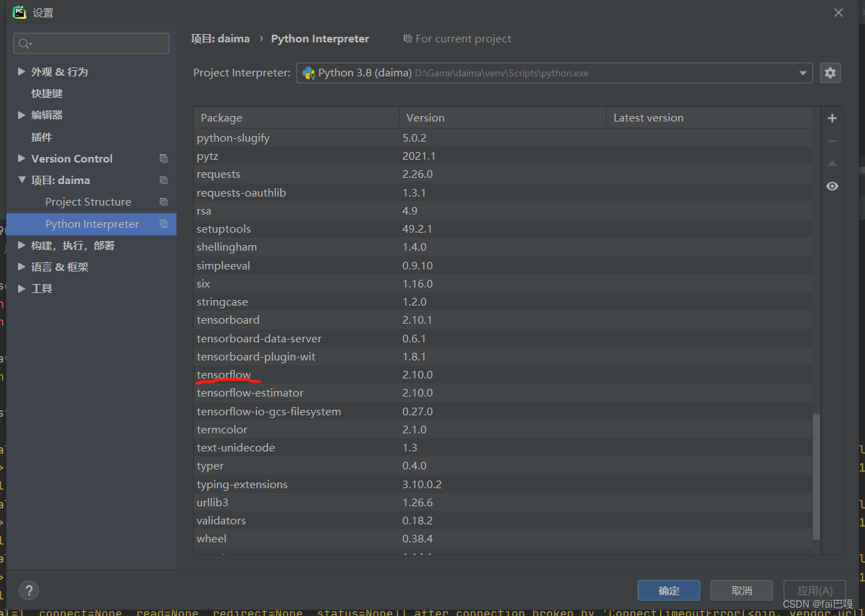Image resolution: width=865 pixels, height=616 pixels.
Task: Collapse the 项目: daima section
Action: pyautogui.click(x=22, y=180)
